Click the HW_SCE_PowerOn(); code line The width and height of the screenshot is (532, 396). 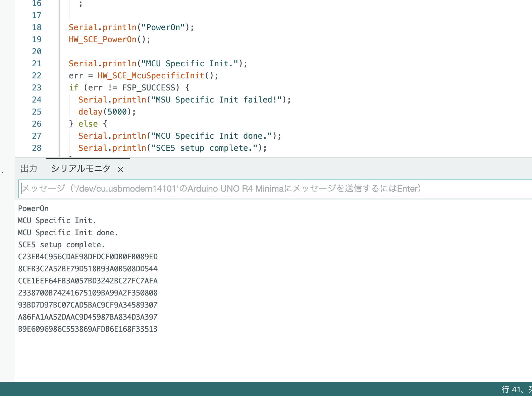coord(110,40)
